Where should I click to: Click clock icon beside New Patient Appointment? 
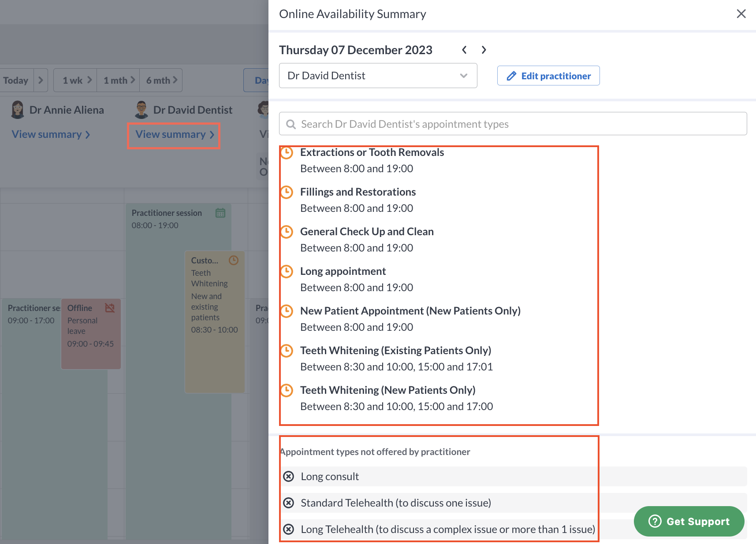287,311
